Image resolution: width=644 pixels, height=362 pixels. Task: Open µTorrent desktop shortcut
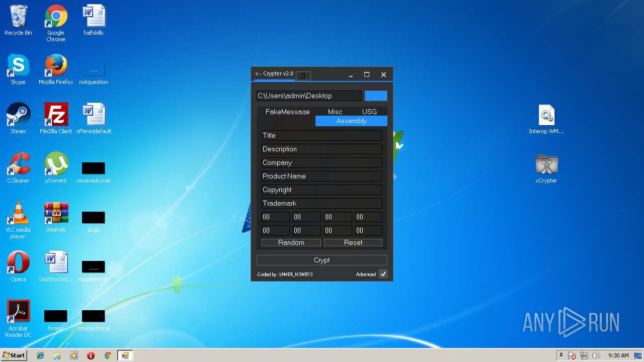56,168
